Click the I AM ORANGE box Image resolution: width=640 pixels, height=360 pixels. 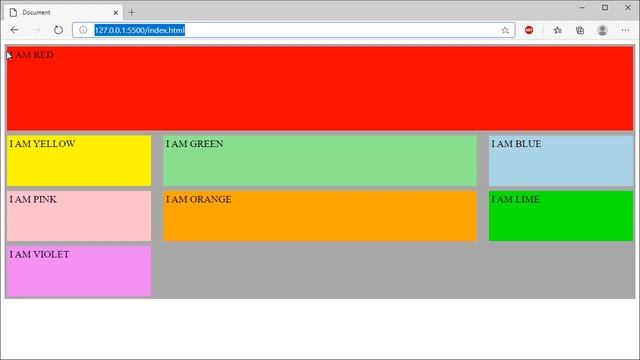[320, 216]
